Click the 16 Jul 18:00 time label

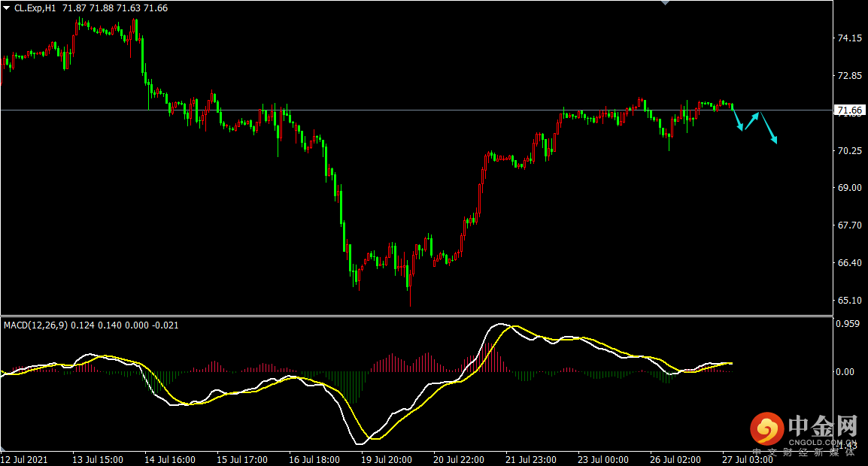(x=314, y=459)
